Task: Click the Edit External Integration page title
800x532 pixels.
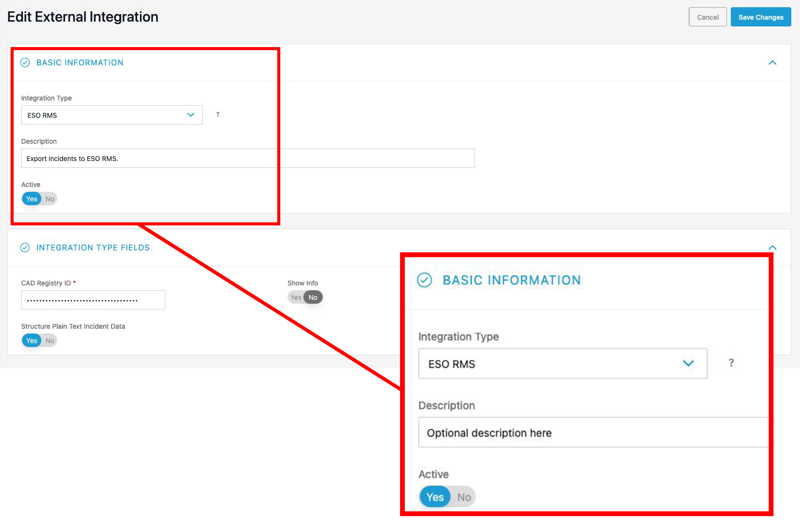Action: (x=83, y=17)
